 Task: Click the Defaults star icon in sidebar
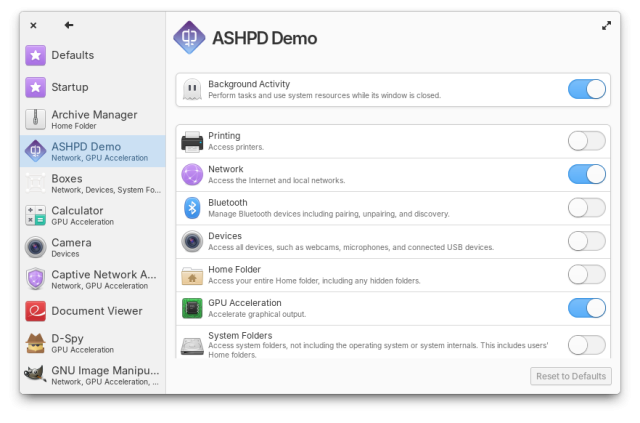tap(36, 55)
